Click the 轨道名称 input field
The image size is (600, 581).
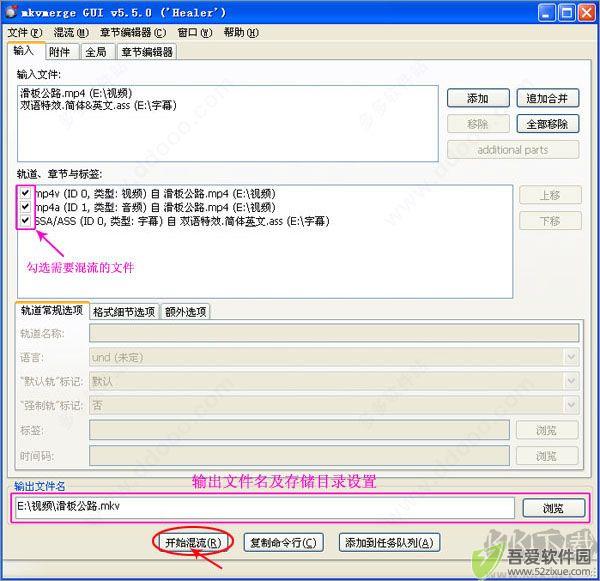[x=334, y=333]
